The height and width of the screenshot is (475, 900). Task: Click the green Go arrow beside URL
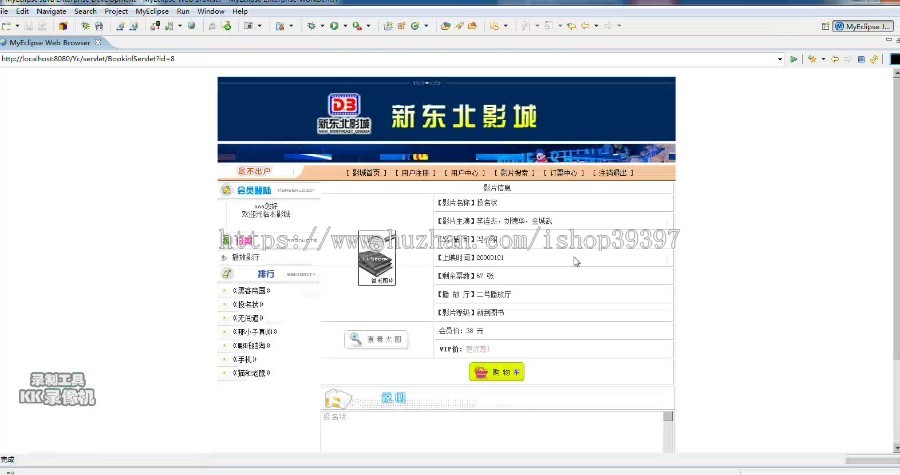[x=794, y=59]
